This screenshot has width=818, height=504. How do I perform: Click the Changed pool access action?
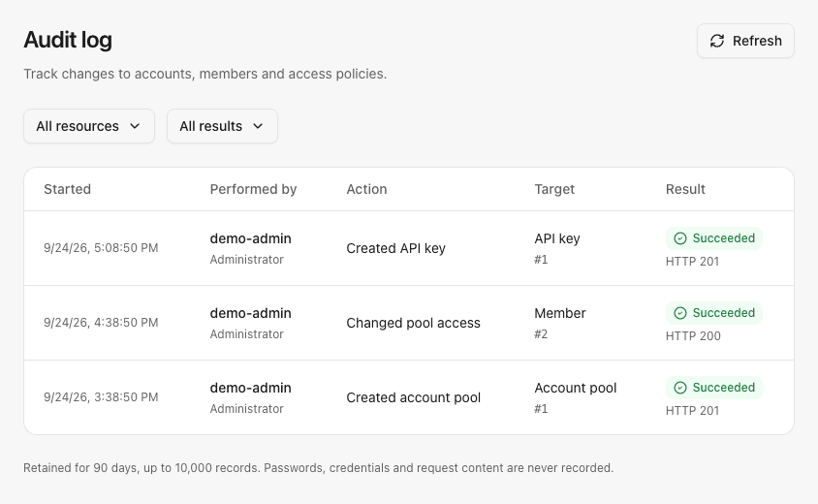tap(413, 323)
